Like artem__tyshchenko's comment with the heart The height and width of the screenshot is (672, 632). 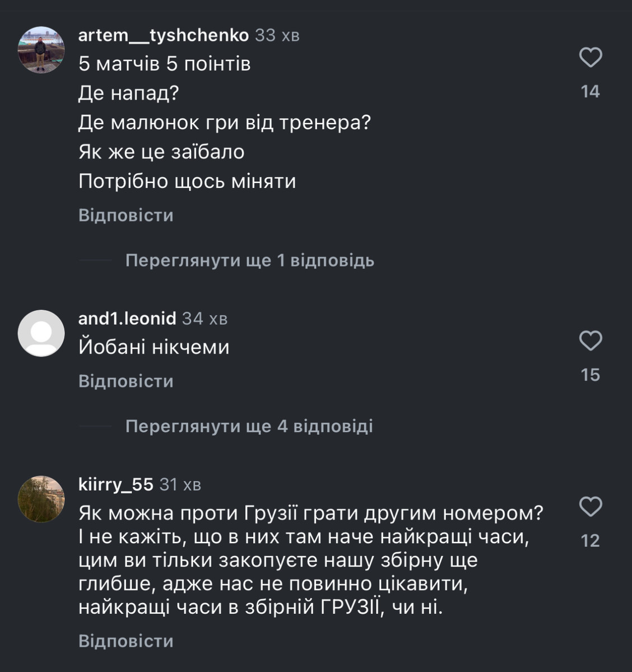[x=590, y=58]
